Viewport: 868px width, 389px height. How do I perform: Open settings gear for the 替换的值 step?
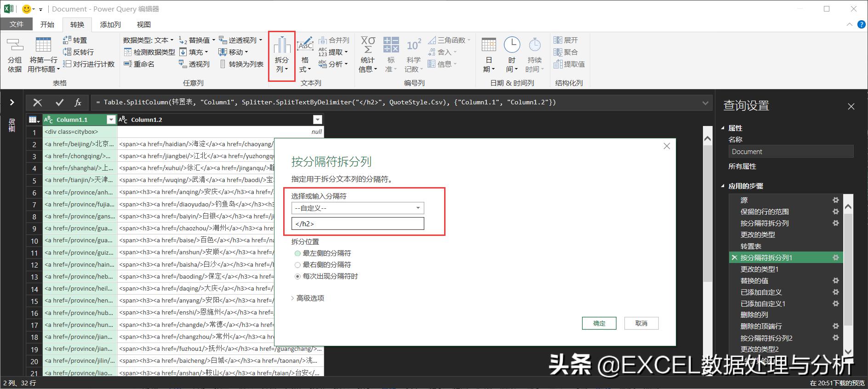[x=836, y=280]
